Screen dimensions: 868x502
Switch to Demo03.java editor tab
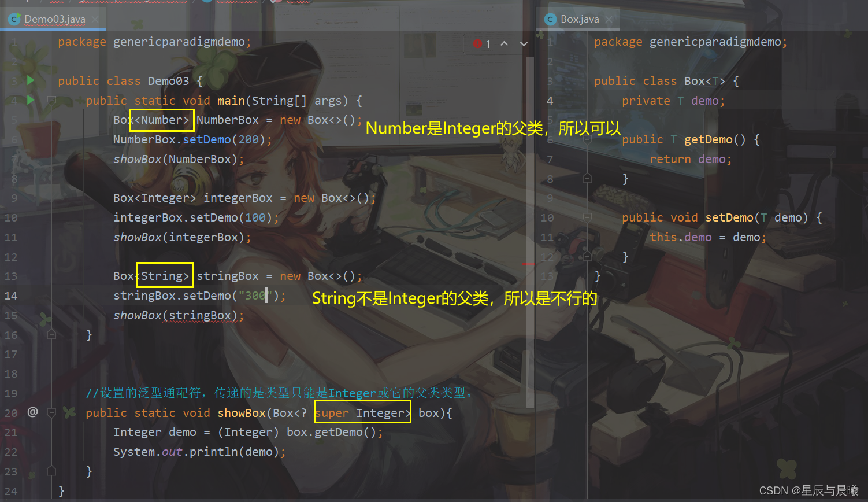[53, 19]
